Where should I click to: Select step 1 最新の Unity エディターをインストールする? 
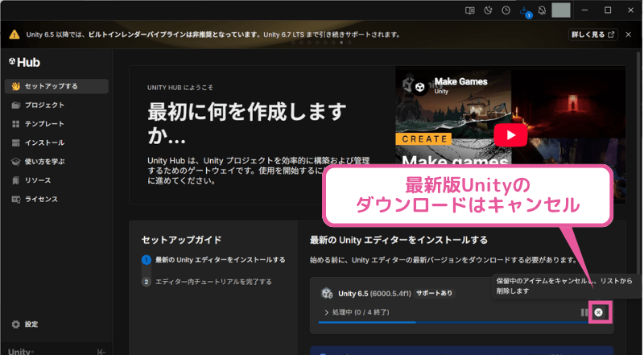[x=213, y=260]
